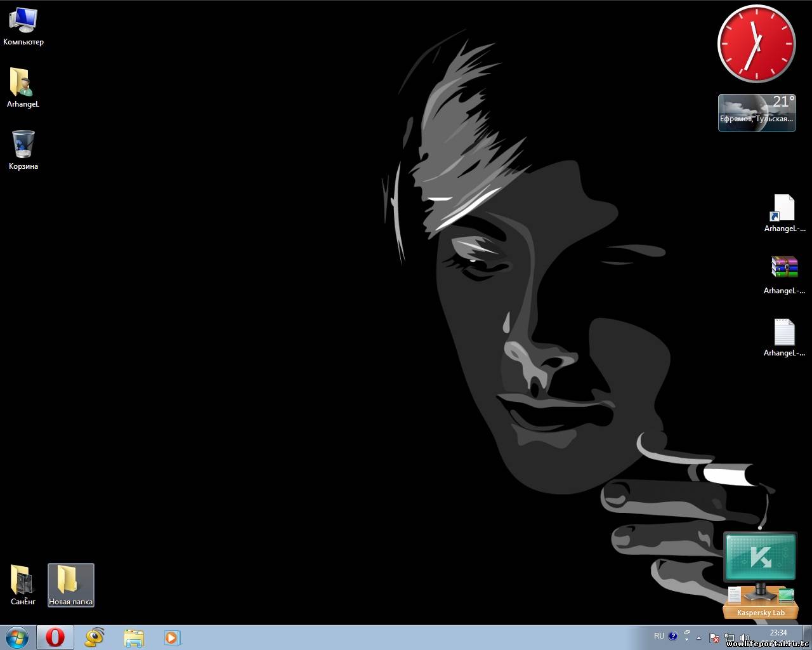Click the network connection tray icon

(730, 637)
